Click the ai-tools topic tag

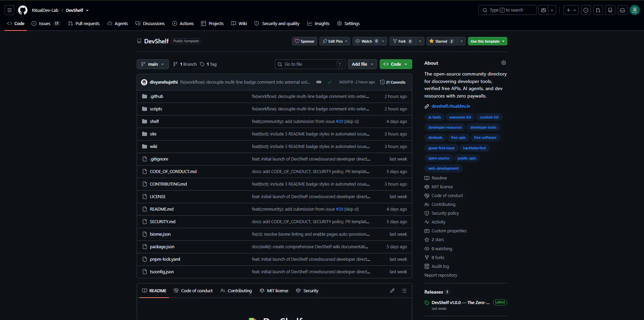[x=435, y=117]
